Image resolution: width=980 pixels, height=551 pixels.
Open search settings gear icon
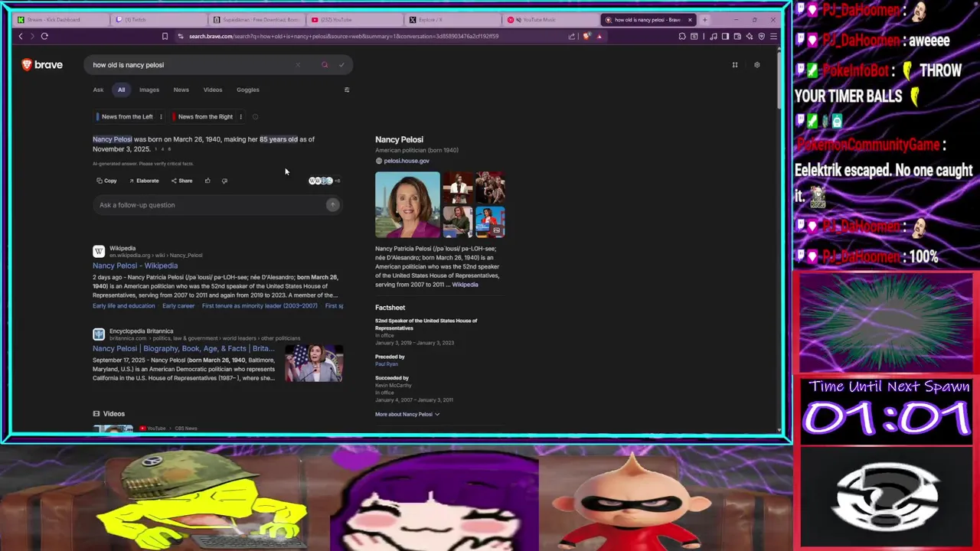click(x=756, y=65)
